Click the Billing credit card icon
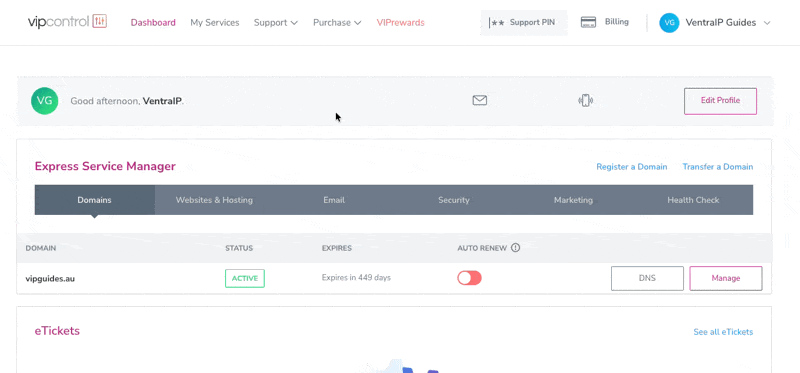The width and height of the screenshot is (800, 373). point(588,22)
